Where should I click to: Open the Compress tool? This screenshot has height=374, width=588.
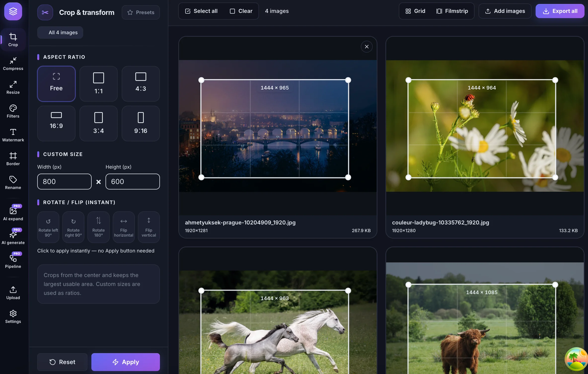point(13,64)
